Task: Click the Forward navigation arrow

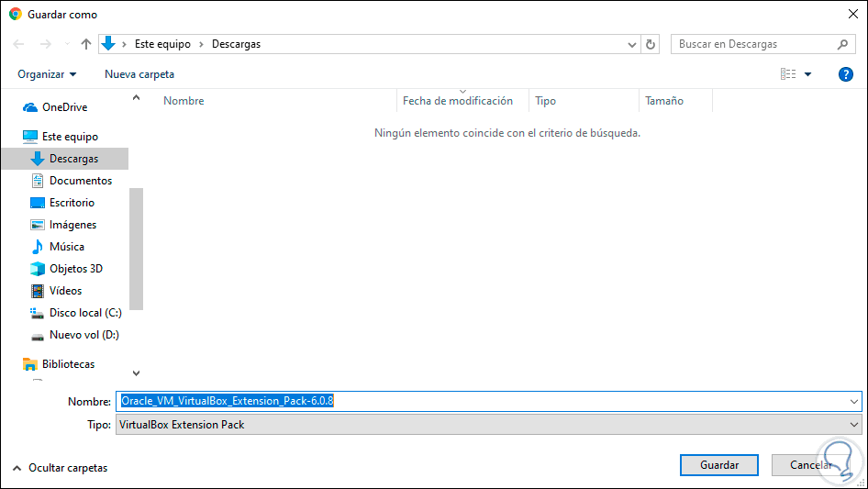Action: pyautogui.click(x=45, y=44)
